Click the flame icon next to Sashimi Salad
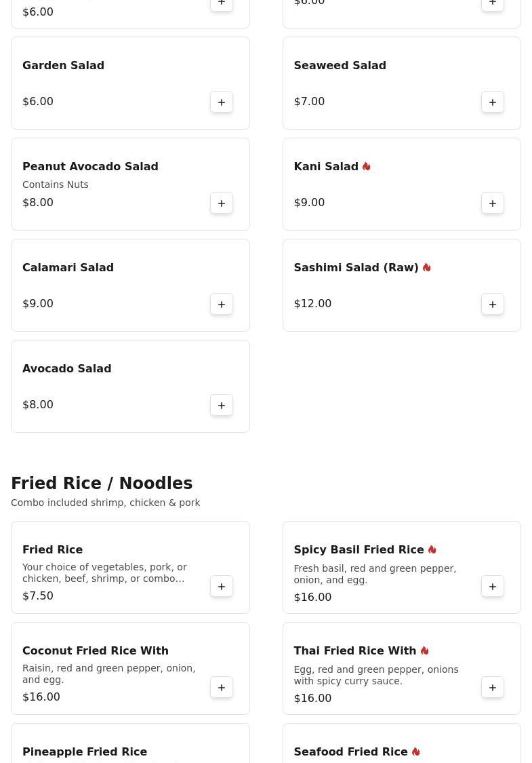This screenshot has height=763, width=532. pos(427,267)
